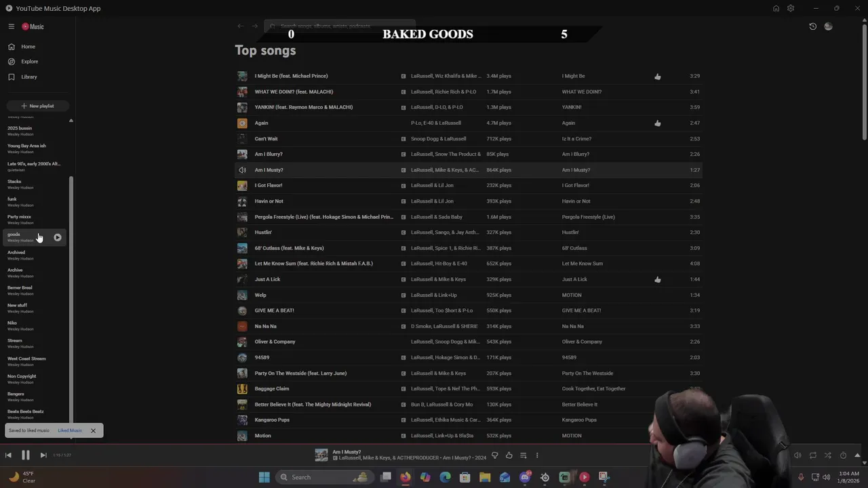The width and height of the screenshot is (868, 488).
Task: Play the song Hustlin'
Action: click(263, 232)
